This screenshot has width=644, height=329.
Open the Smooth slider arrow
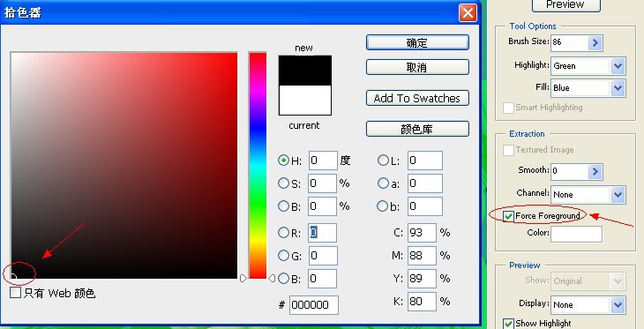click(x=595, y=171)
